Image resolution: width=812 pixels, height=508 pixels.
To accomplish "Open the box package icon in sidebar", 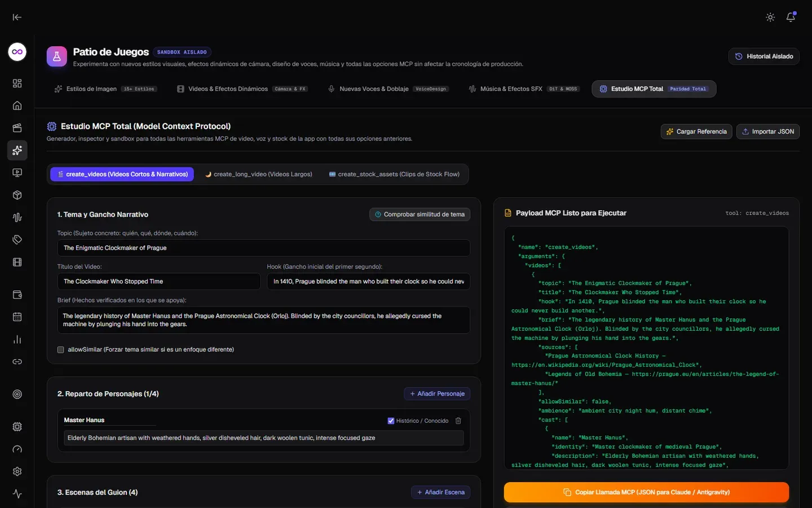I will click(x=17, y=195).
